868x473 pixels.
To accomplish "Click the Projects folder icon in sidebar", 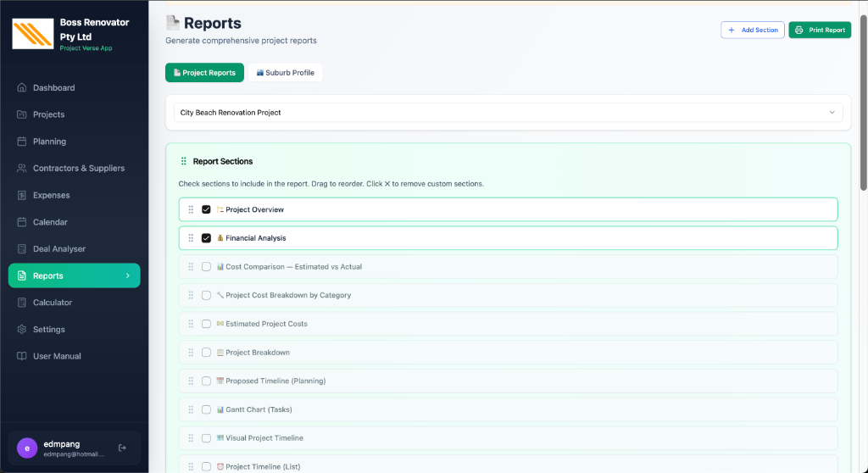I will (x=21, y=114).
